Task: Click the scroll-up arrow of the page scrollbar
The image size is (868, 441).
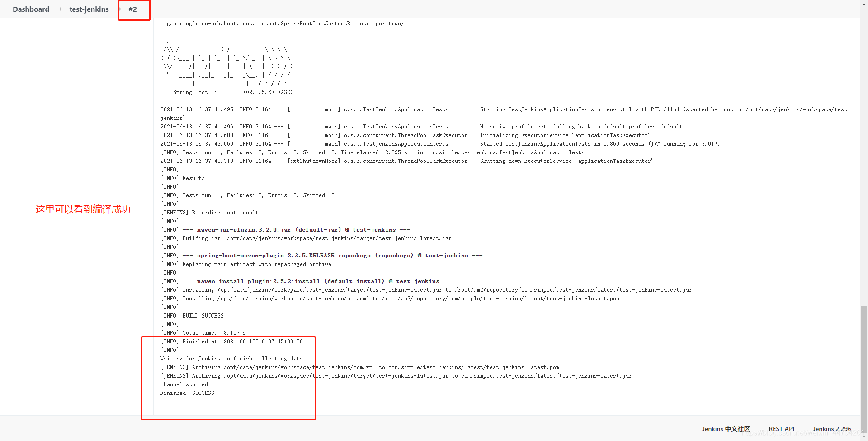Action: 864,4
